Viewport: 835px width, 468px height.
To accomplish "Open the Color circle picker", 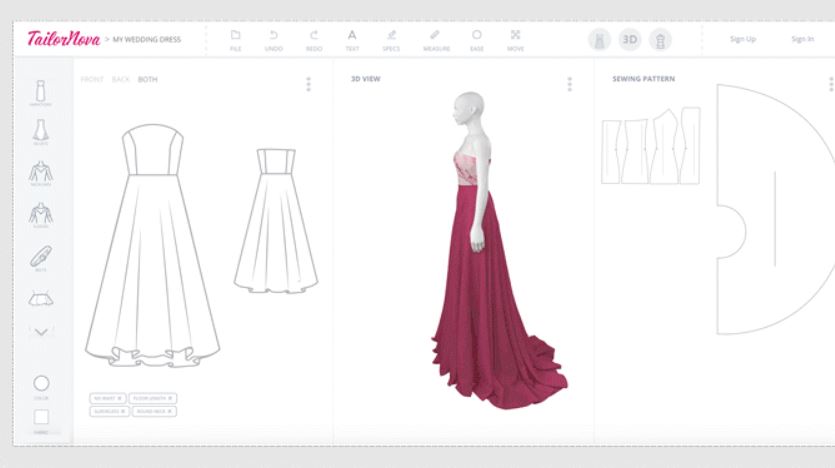I will (x=41, y=383).
